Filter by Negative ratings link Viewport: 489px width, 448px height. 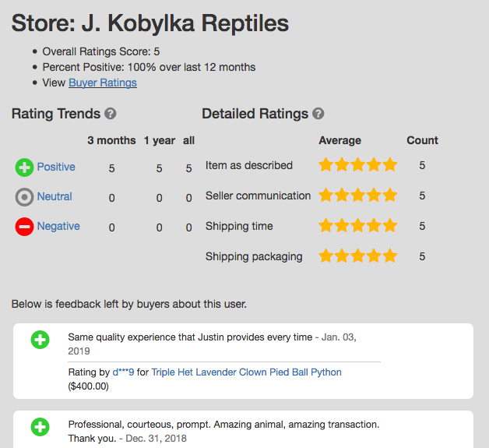tap(58, 226)
